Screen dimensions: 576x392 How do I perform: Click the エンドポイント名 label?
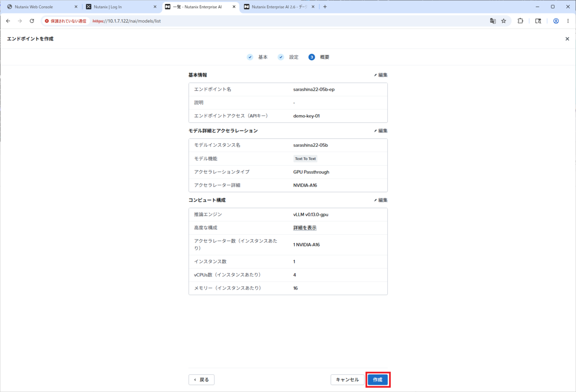213,89
